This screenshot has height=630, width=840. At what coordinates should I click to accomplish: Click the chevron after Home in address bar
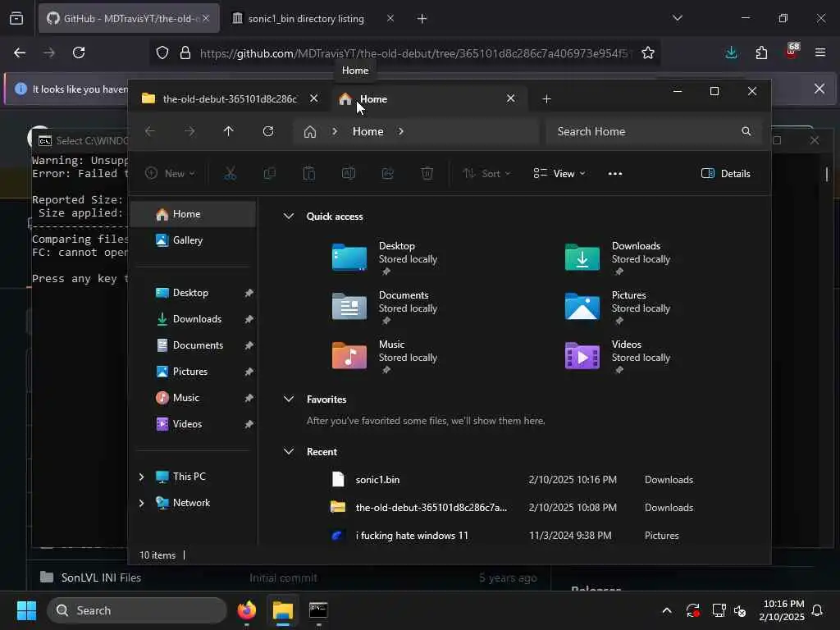(400, 131)
